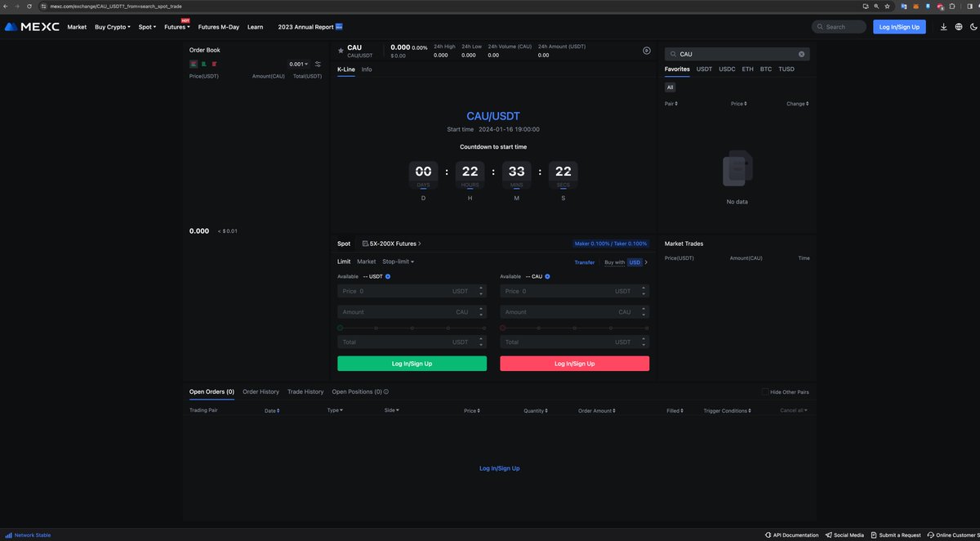Click the download app icon

point(944,27)
